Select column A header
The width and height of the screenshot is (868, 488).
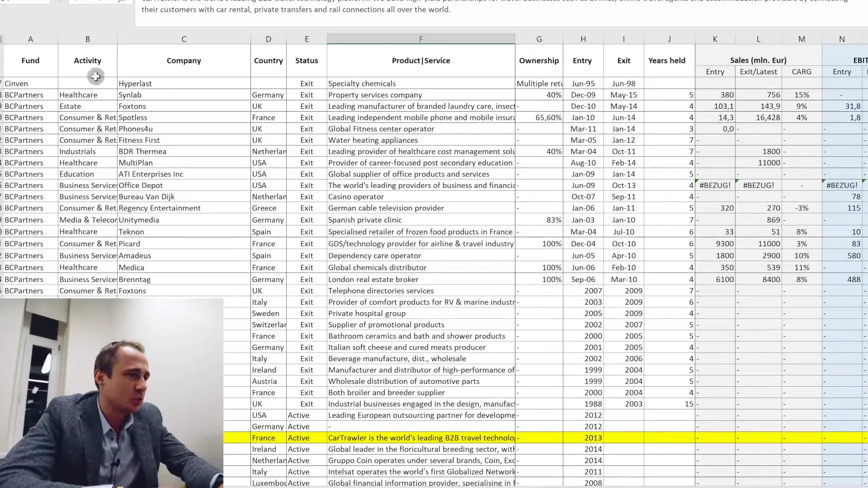[x=30, y=39]
